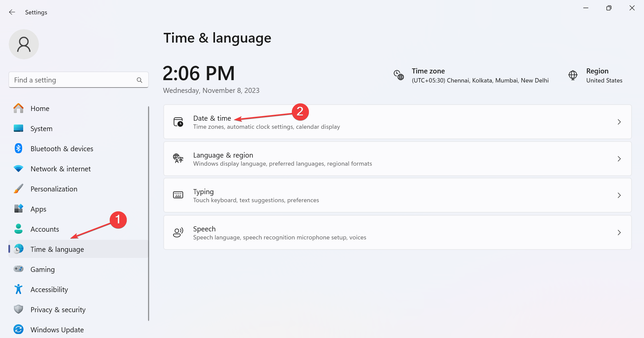Click the Apps icon in sidebar
The width and height of the screenshot is (644, 338).
click(18, 209)
